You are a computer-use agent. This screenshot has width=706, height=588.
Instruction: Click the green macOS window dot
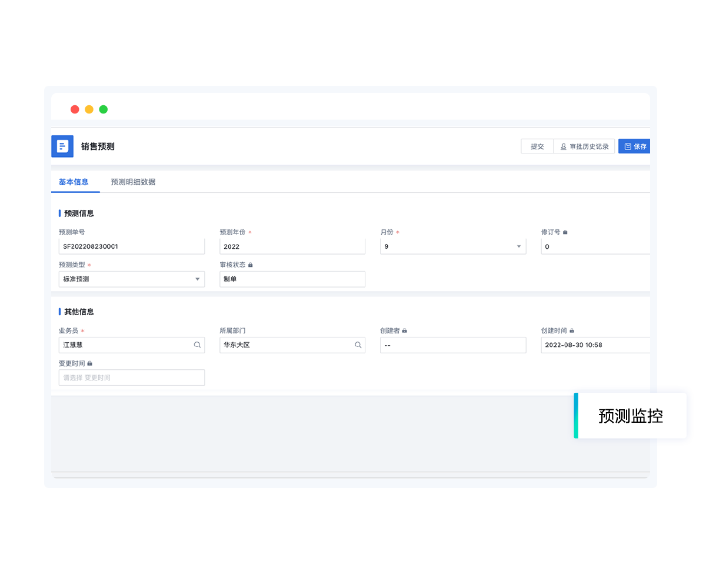(x=104, y=109)
